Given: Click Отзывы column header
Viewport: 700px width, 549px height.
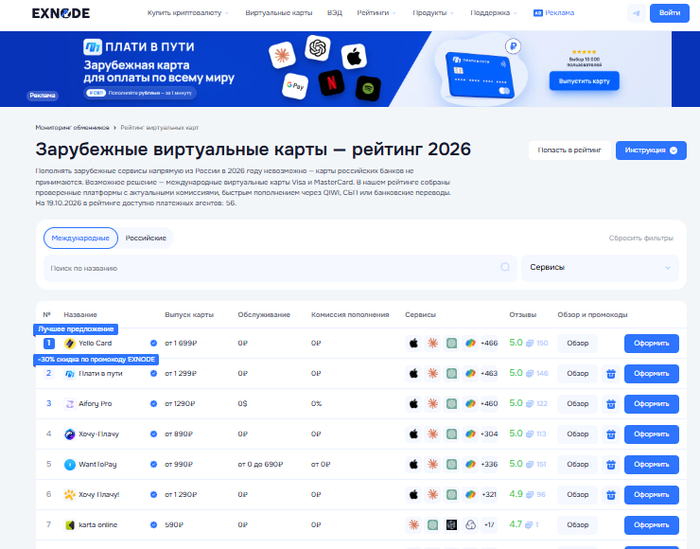Looking at the screenshot, I should click(x=523, y=315).
